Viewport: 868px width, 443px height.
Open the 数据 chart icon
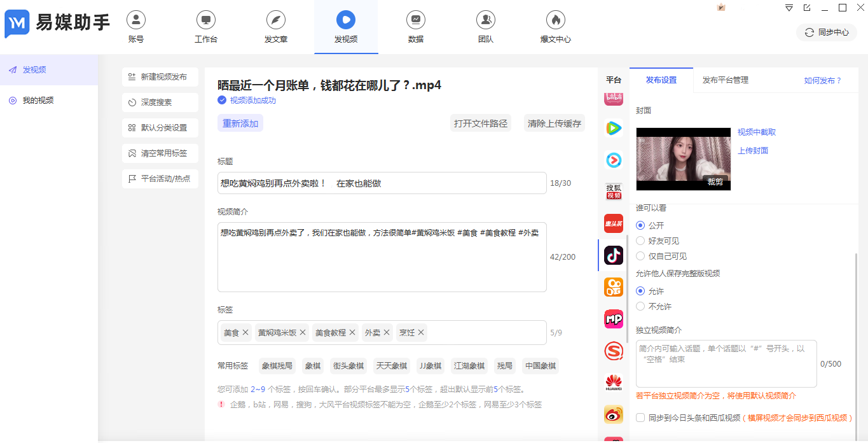coord(415,20)
